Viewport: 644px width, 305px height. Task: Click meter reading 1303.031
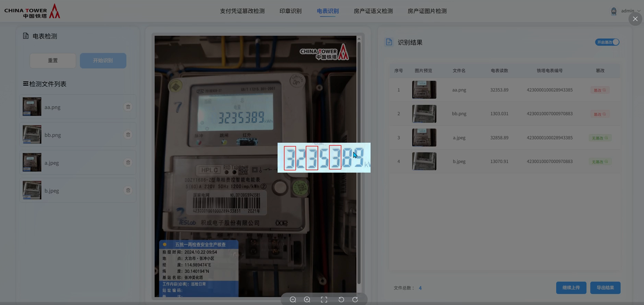tap(499, 114)
